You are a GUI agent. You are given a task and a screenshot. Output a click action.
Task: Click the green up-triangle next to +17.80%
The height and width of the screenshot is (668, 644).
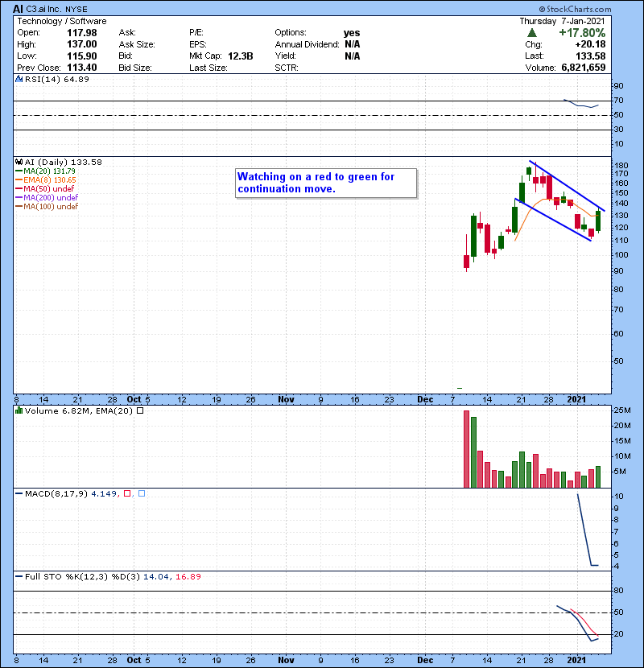(x=531, y=33)
